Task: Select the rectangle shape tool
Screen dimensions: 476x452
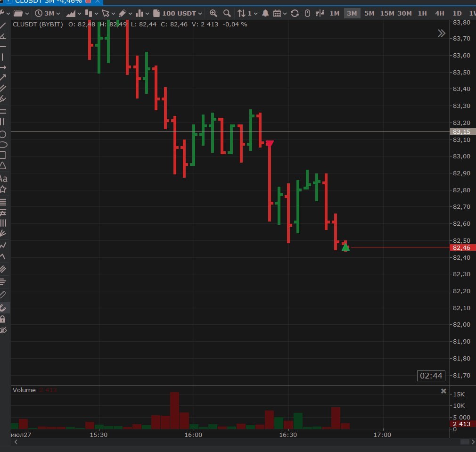Action: click(3, 155)
